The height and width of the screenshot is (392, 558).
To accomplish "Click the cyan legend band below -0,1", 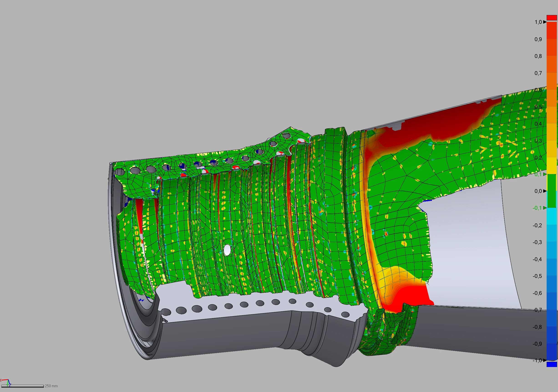I will 551,216.
